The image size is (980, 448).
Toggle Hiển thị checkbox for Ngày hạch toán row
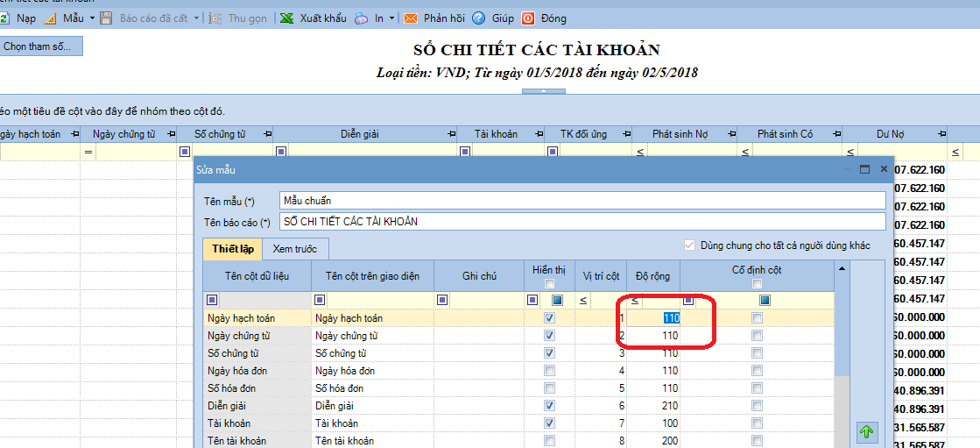(549, 318)
